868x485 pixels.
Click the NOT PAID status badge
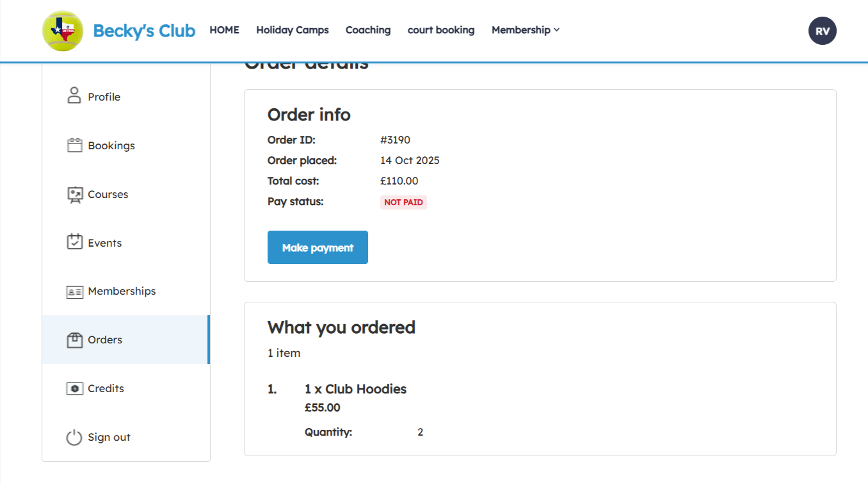coord(403,202)
